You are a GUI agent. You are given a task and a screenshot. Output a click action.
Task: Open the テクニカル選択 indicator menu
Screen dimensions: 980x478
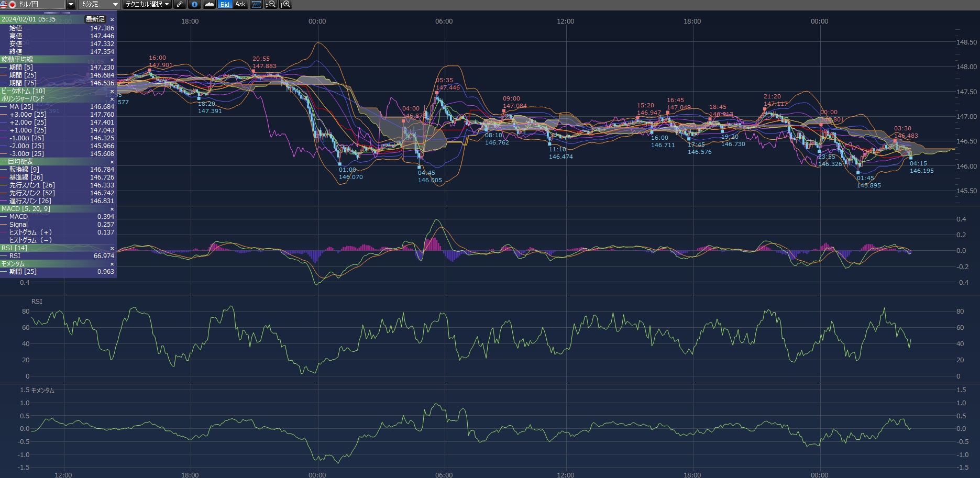click(147, 4)
